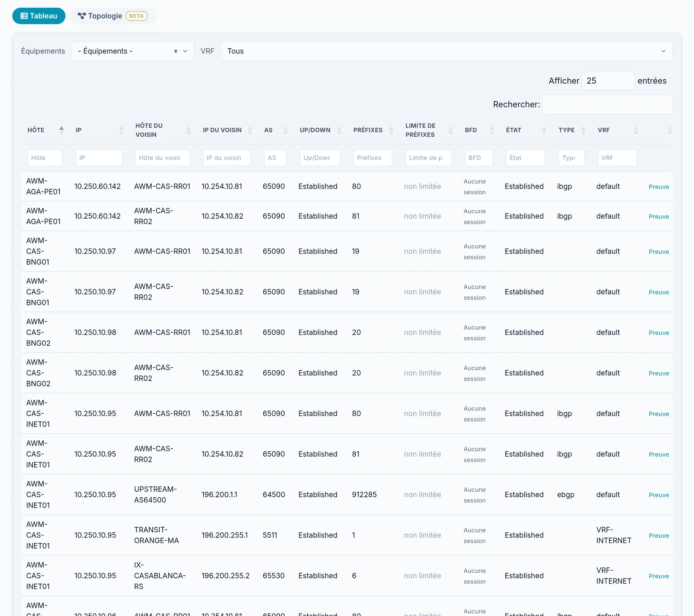This screenshot has height=616, width=694.
Task: Open Preuve for IX-CASABLANCA-RS row
Action: (659, 576)
